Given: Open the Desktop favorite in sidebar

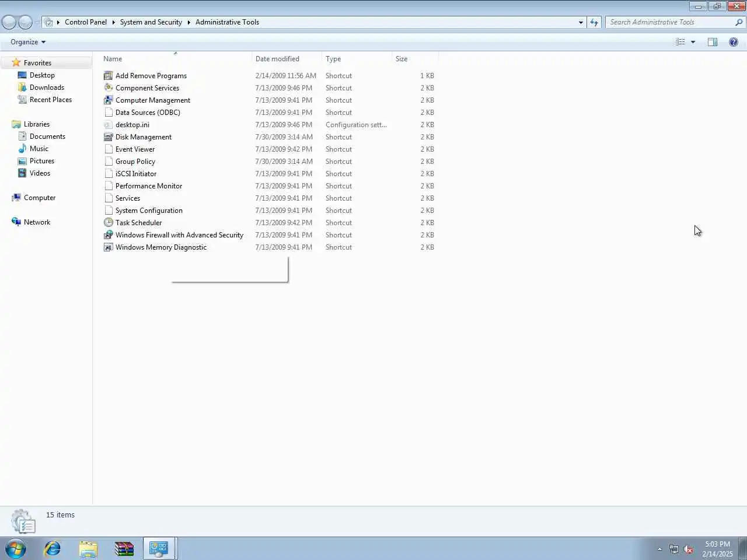Looking at the screenshot, I should pyautogui.click(x=42, y=75).
